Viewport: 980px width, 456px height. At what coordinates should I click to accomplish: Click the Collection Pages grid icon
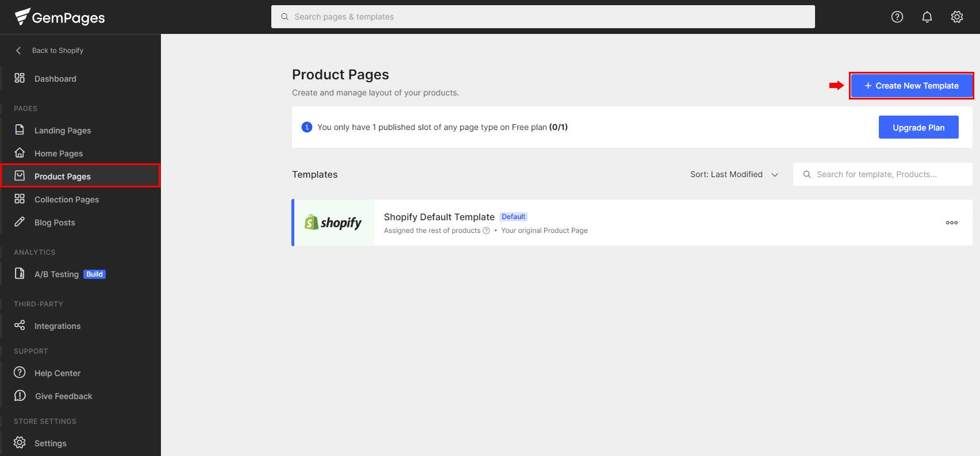click(20, 199)
